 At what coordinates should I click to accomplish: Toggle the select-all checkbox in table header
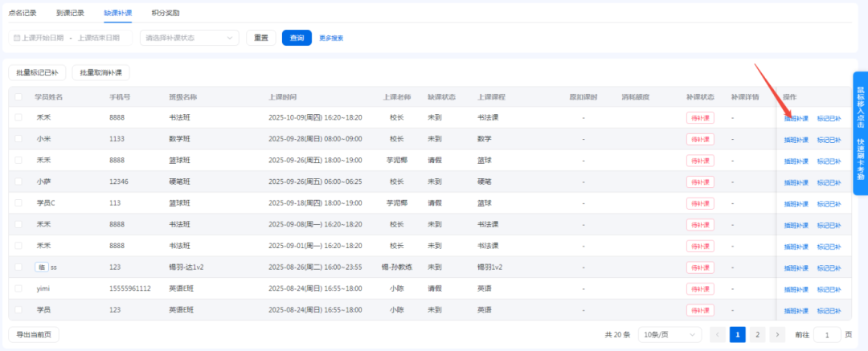tap(19, 97)
